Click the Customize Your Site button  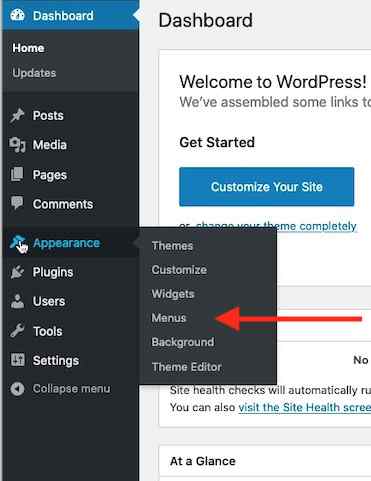coord(267,187)
